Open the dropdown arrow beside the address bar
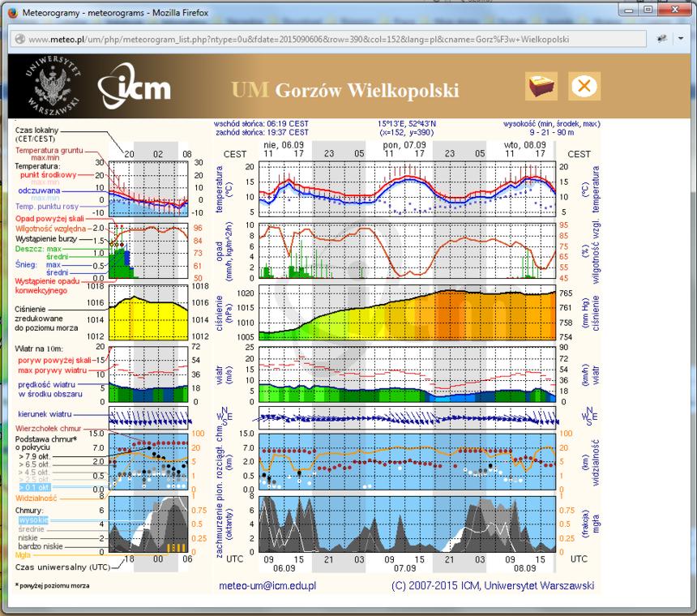This screenshot has width=697, height=616. coord(681,39)
